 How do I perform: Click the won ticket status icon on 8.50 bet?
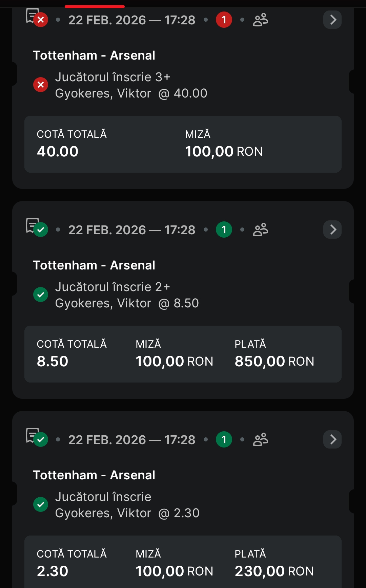pos(37,227)
